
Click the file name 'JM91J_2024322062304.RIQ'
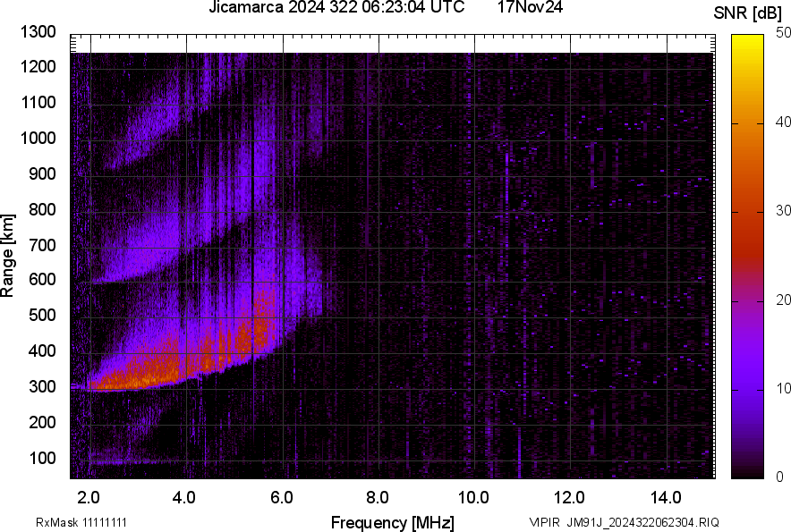642,522
